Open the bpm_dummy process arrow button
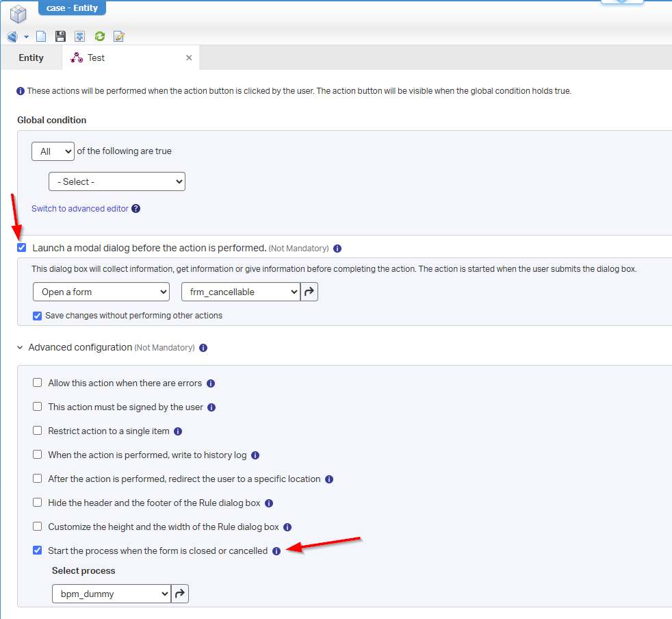This screenshot has width=672, height=619. click(x=179, y=594)
